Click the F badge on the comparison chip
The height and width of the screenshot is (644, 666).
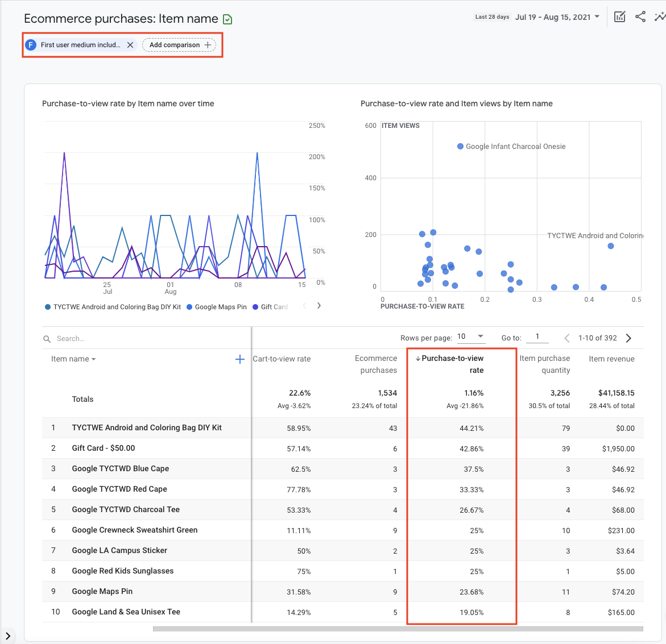pyautogui.click(x=31, y=44)
